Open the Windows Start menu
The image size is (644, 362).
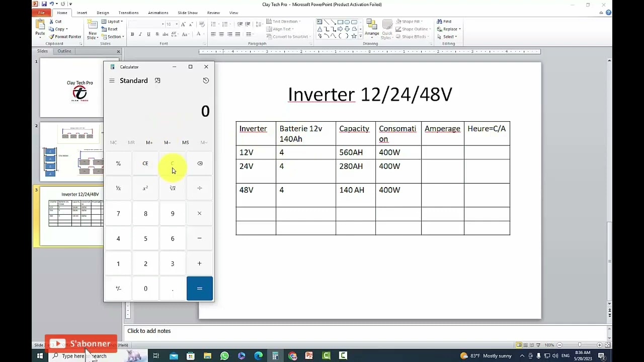(x=40, y=356)
